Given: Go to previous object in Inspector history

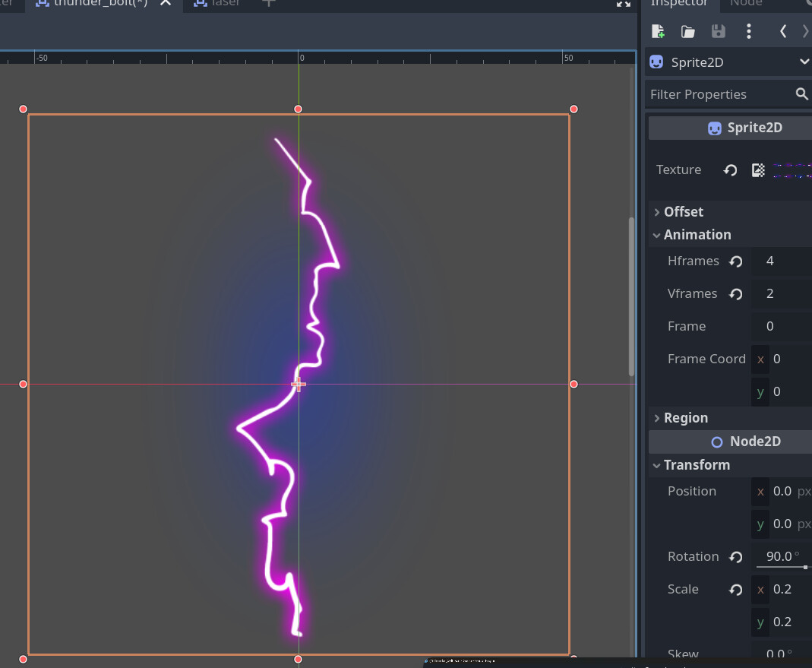Looking at the screenshot, I should 783,31.
